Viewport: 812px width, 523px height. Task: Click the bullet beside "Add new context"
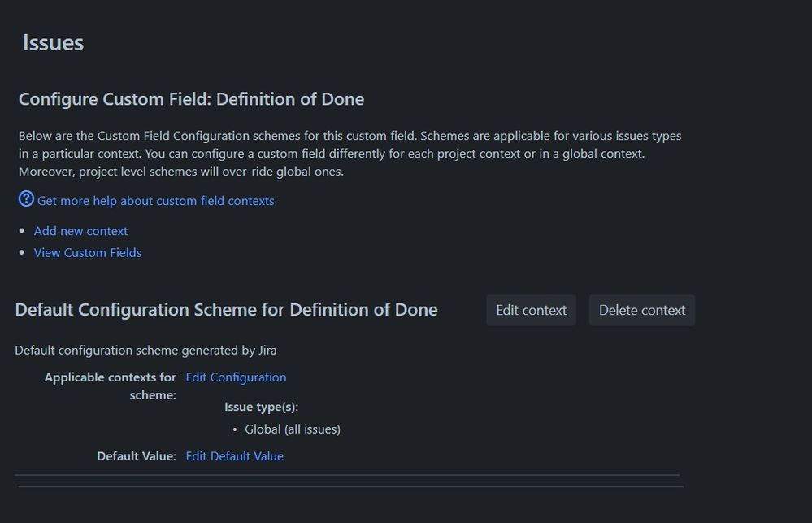(x=22, y=231)
